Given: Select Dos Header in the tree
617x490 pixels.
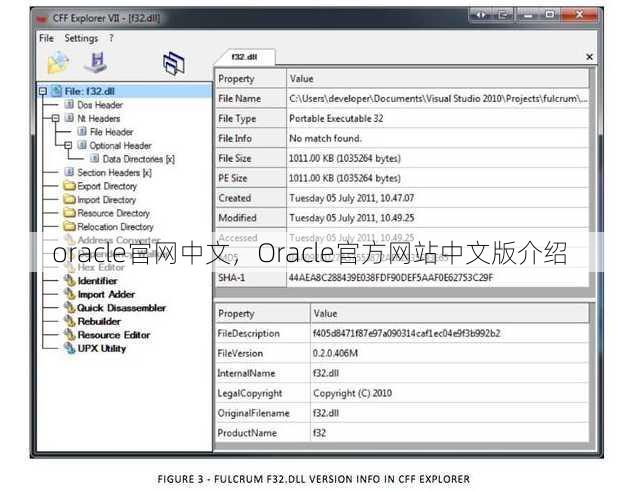Looking at the screenshot, I should 100,105.
